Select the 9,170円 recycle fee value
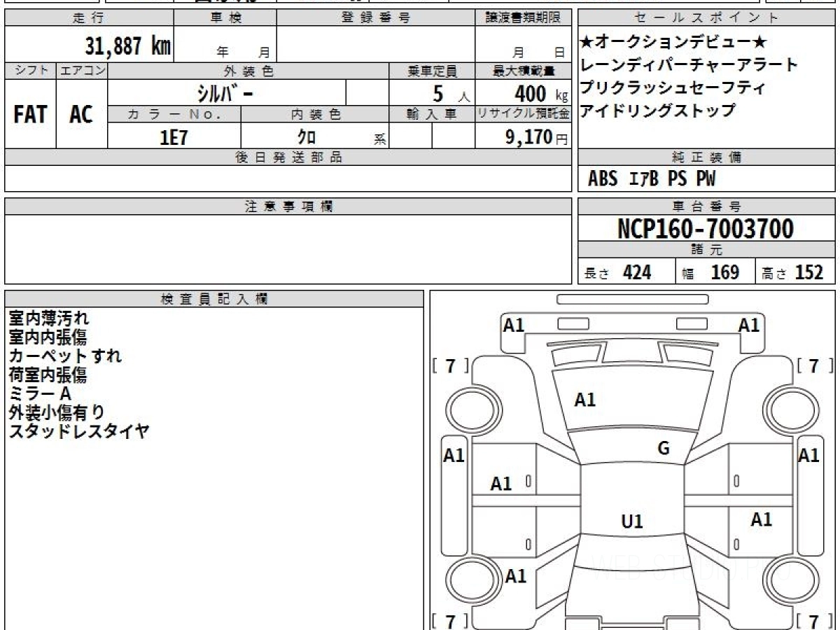 click(x=536, y=137)
